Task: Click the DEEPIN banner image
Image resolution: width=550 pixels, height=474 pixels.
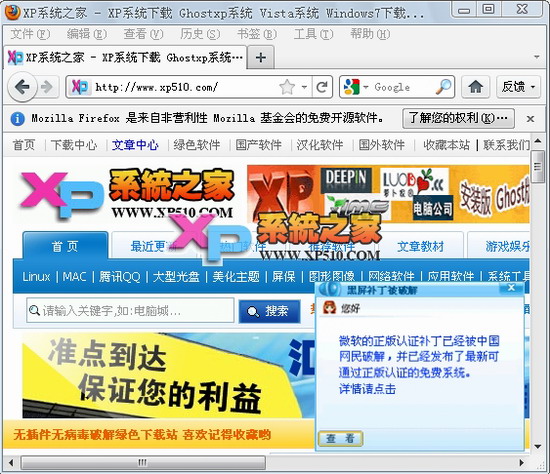Action: [x=346, y=179]
